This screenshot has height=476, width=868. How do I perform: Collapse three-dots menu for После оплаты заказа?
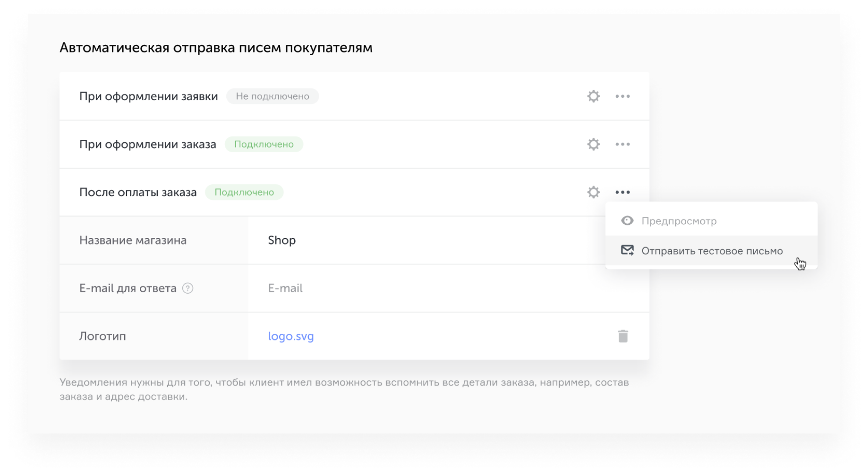point(622,192)
